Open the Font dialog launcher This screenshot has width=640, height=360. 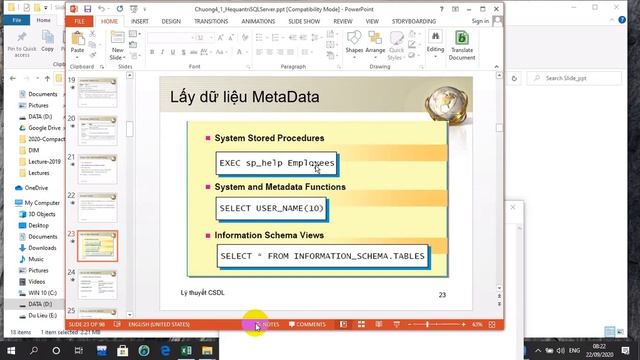pyautogui.click(x=248, y=67)
